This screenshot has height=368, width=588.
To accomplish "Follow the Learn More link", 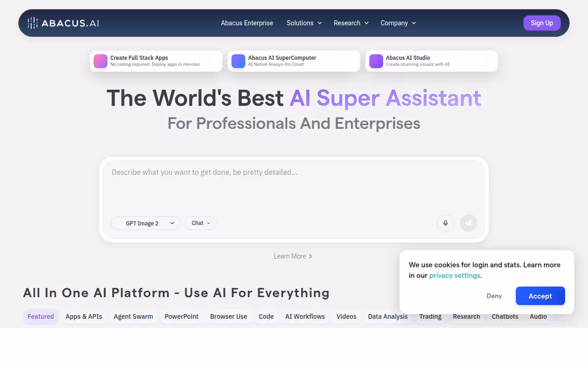I will (293, 256).
